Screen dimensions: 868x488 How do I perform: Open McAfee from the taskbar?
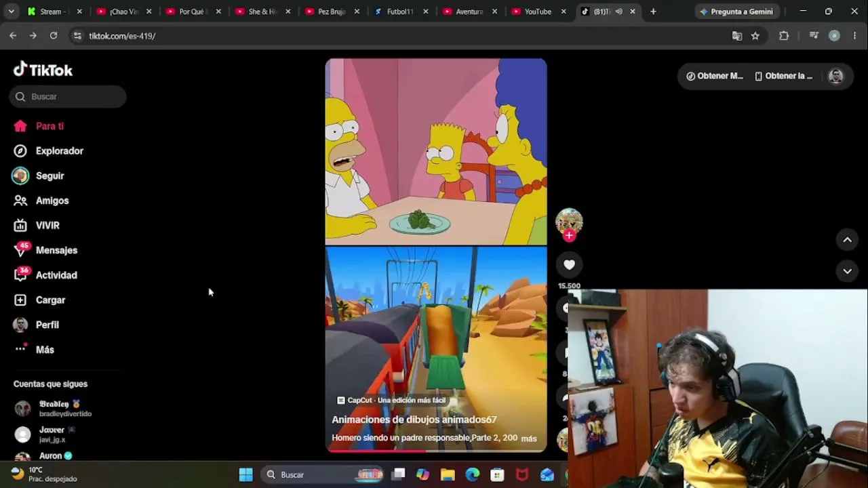click(x=523, y=474)
